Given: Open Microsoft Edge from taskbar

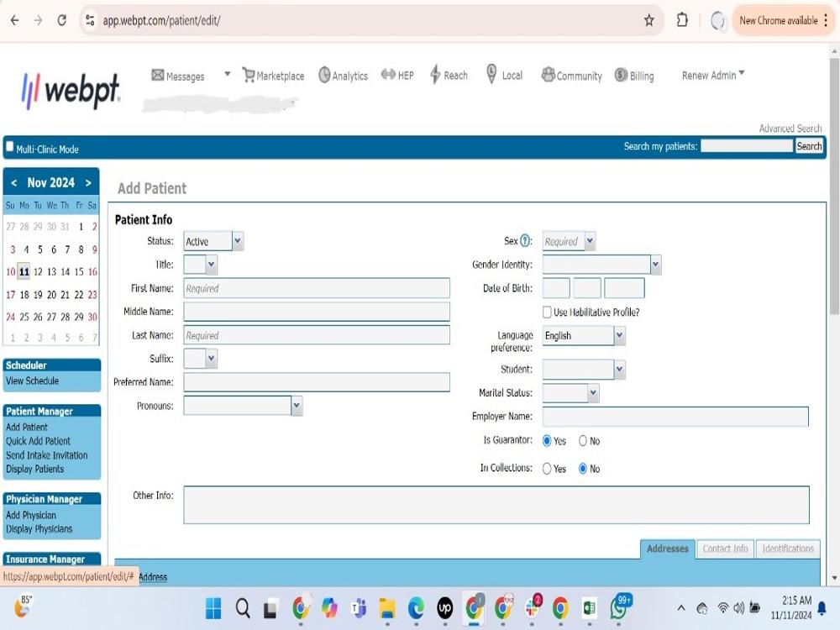Looking at the screenshot, I should 416,608.
